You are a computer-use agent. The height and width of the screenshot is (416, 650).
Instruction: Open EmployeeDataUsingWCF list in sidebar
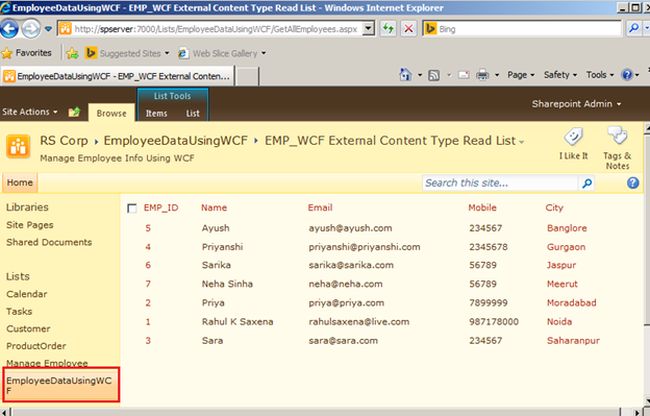pos(61,385)
